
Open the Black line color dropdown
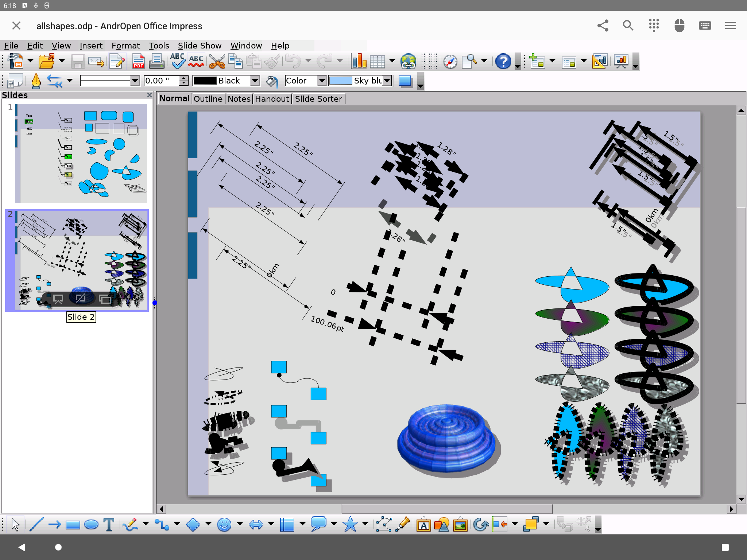click(x=255, y=81)
